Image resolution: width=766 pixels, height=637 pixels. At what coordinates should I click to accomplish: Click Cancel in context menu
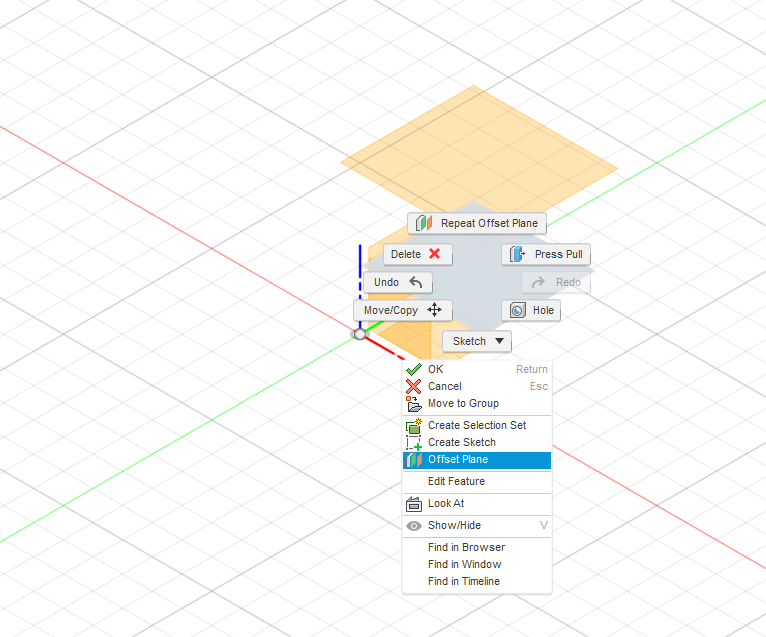444,386
